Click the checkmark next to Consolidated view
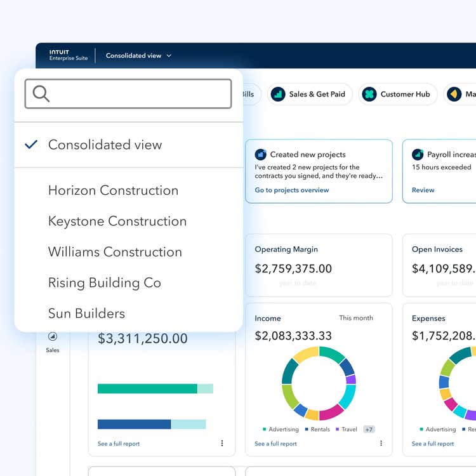This screenshot has height=476, width=476. (31, 145)
